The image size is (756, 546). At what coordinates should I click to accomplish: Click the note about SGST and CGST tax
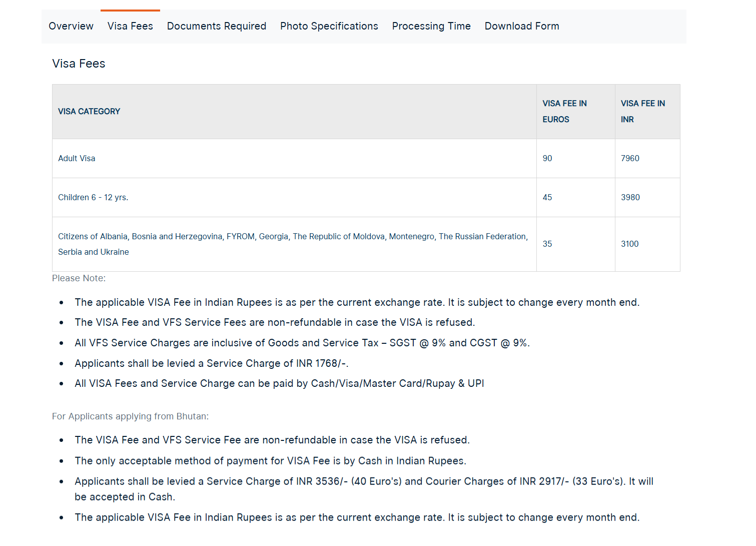point(302,343)
